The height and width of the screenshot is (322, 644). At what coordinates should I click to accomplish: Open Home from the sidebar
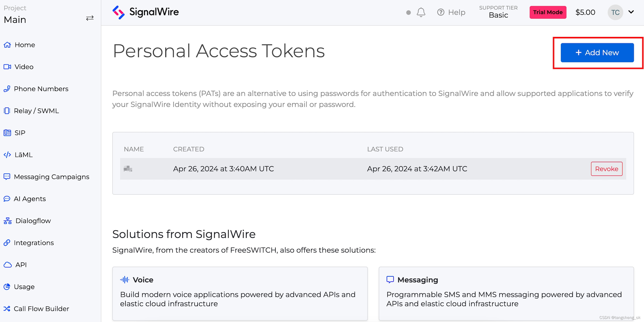[24, 45]
